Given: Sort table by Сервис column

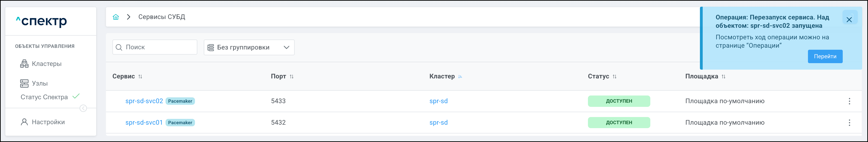Looking at the screenshot, I should pos(140,77).
